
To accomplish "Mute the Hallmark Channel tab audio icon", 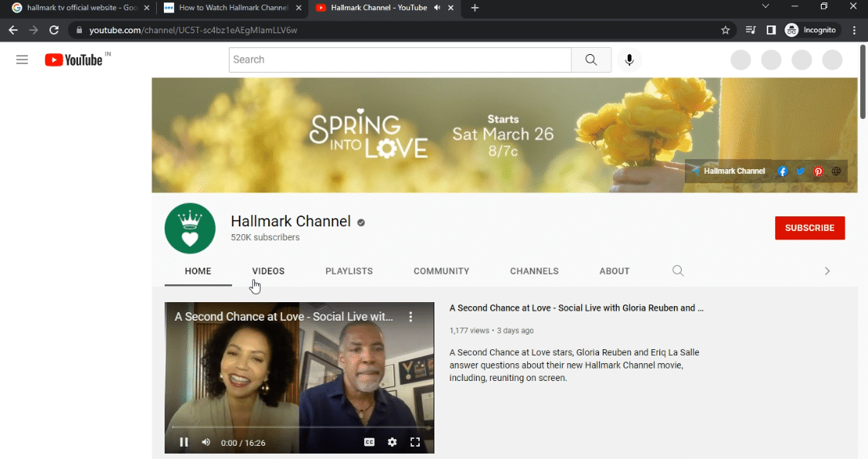I will [437, 8].
